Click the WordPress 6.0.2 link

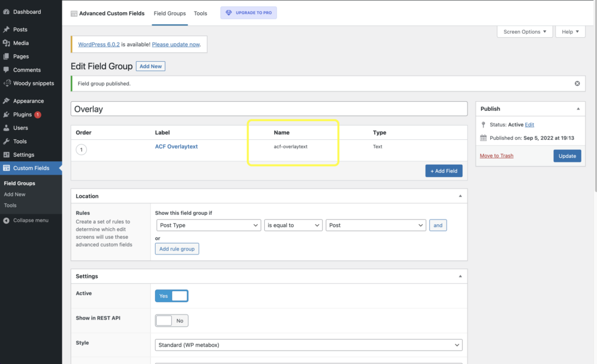coord(99,44)
